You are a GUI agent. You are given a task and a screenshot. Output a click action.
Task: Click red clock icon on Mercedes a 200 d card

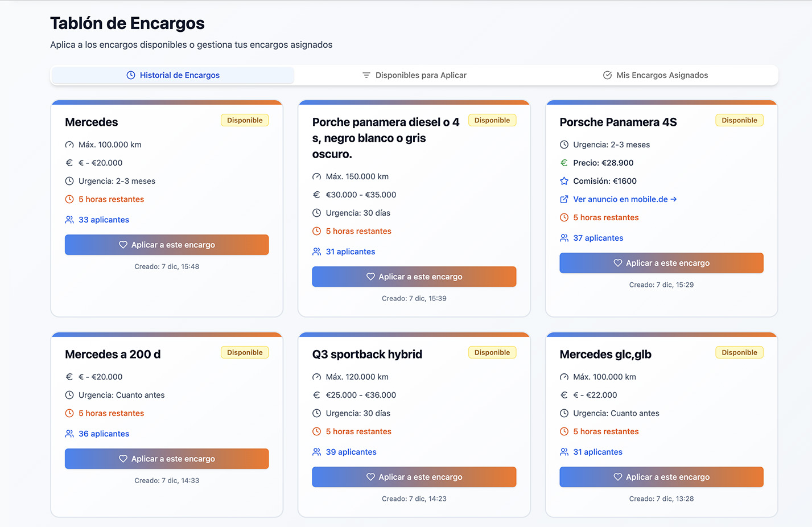69,413
